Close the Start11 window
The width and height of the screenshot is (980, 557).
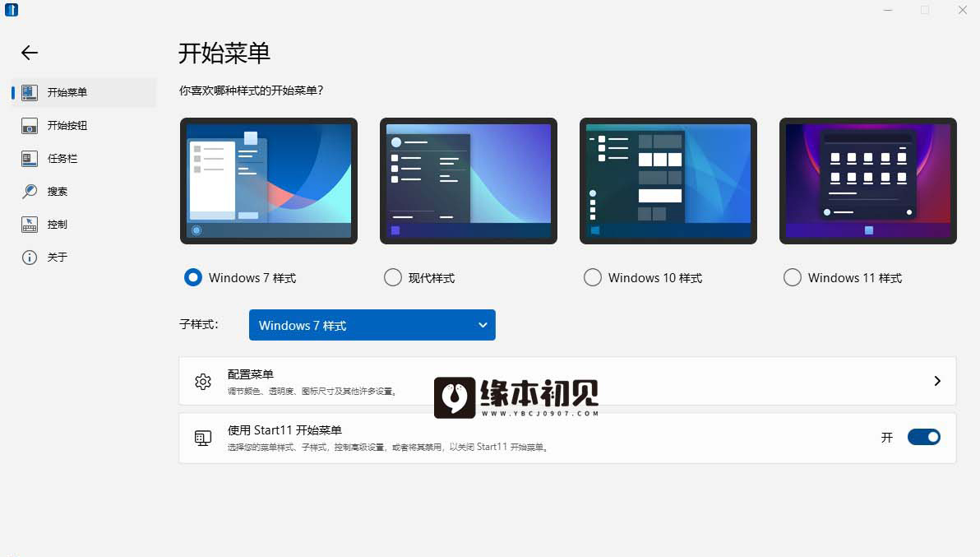pyautogui.click(x=963, y=10)
